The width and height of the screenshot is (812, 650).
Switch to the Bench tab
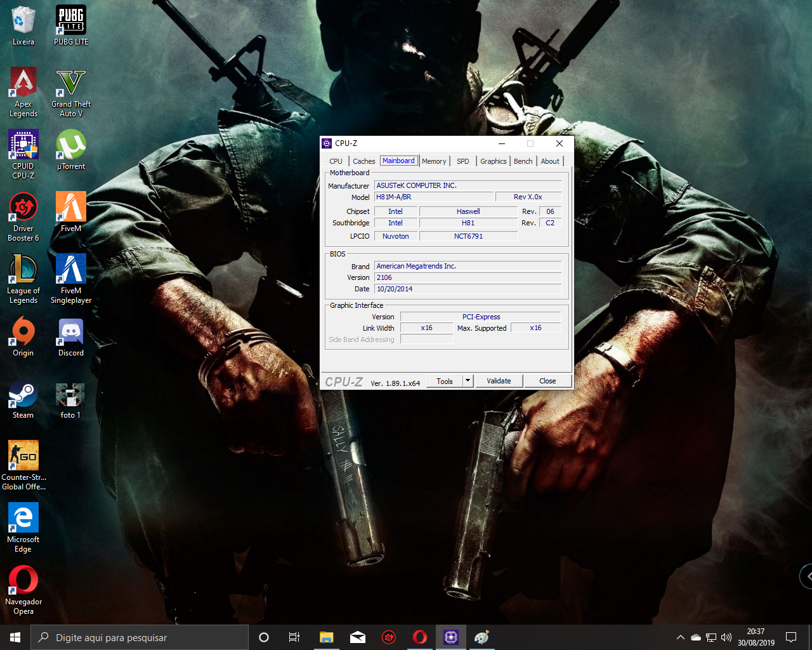(x=523, y=161)
